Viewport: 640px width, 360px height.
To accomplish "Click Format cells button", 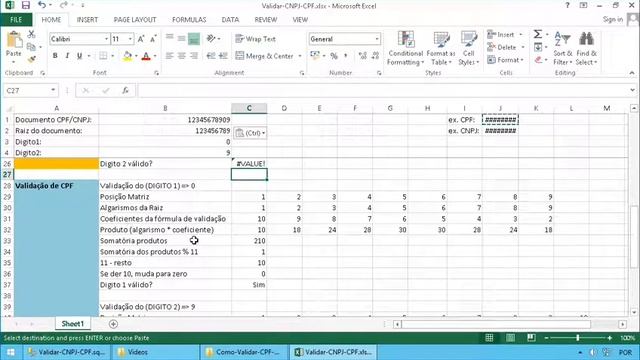I will tap(505, 60).
